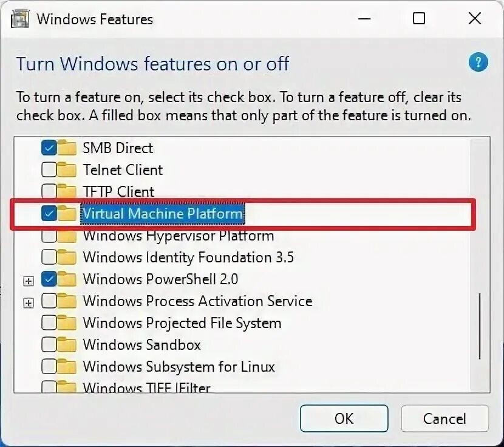The image size is (504, 447).
Task: Click the Windows Features title bar icon
Action: pos(21,18)
